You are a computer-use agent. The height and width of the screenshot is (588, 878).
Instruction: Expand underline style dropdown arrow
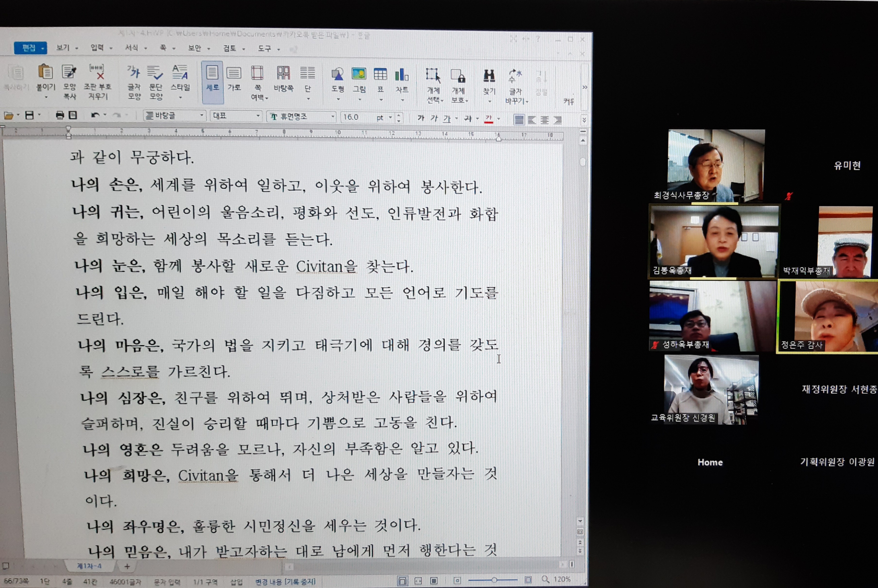pos(456,118)
